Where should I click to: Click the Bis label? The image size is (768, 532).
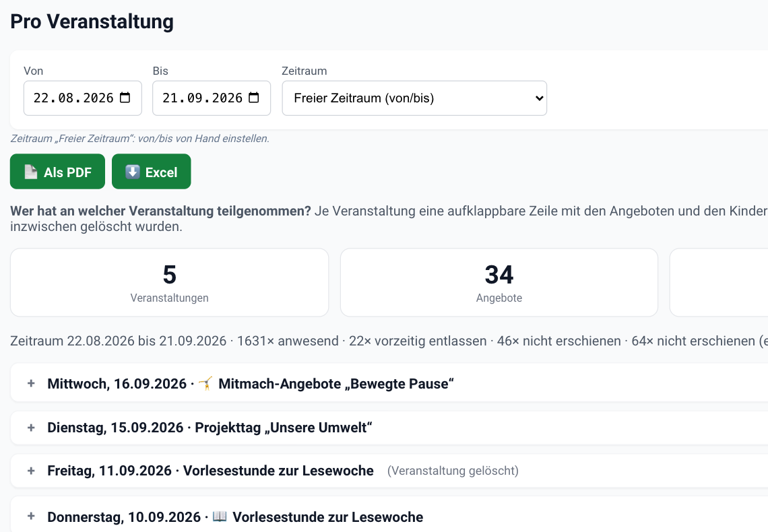(160, 71)
